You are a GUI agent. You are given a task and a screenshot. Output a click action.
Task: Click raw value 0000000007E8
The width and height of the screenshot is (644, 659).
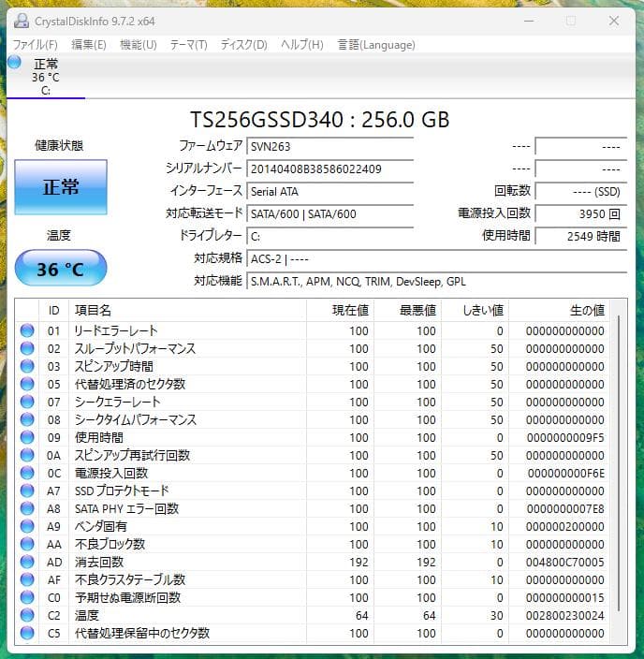tap(565, 508)
